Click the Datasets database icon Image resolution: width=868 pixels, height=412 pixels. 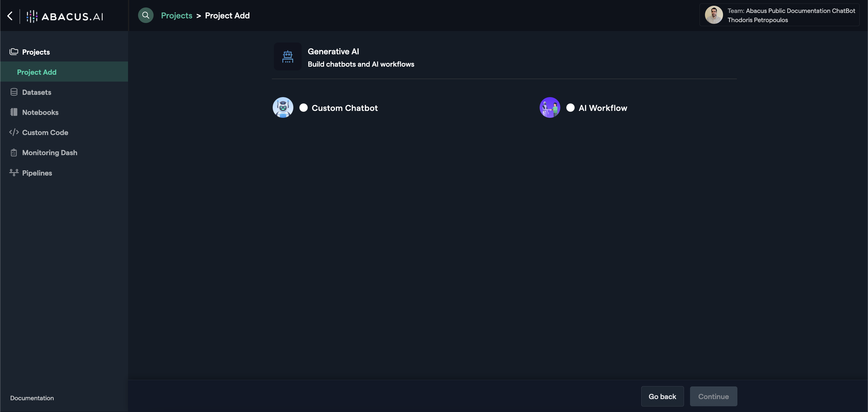(14, 92)
